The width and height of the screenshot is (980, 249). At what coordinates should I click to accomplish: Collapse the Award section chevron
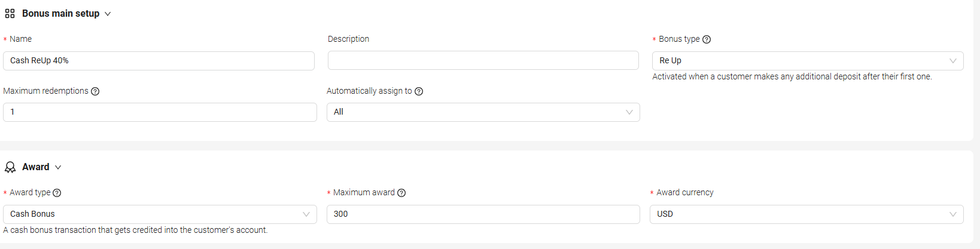pos(58,167)
